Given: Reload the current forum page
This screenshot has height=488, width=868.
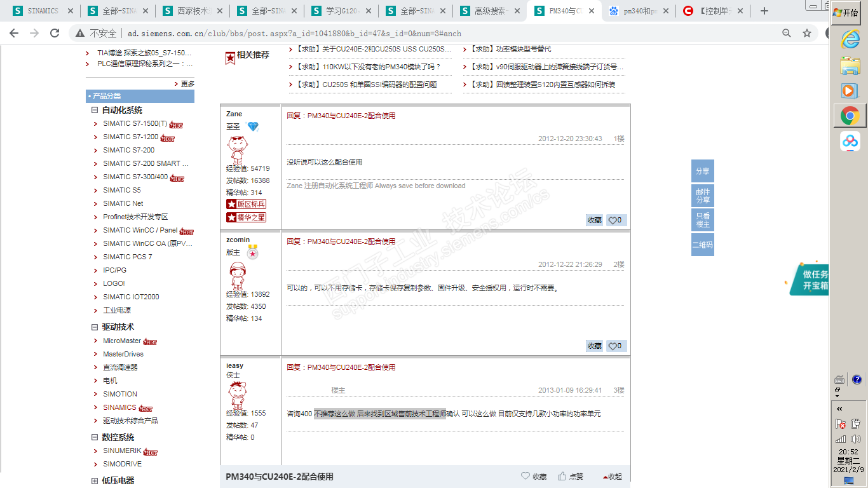Looking at the screenshot, I should pyautogui.click(x=55, y=33).
